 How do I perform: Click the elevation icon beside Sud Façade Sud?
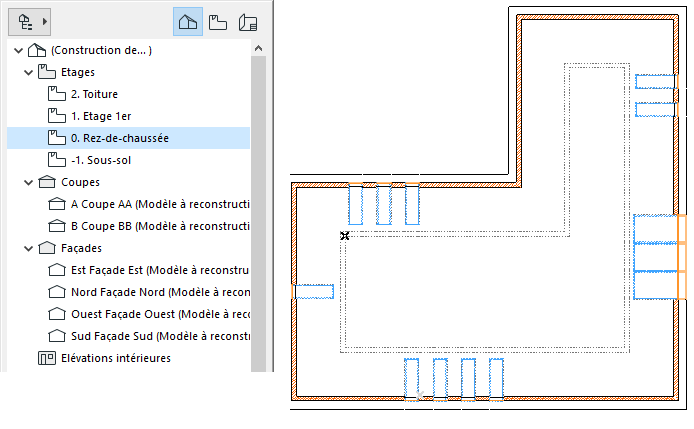click(x=57, y=336)
